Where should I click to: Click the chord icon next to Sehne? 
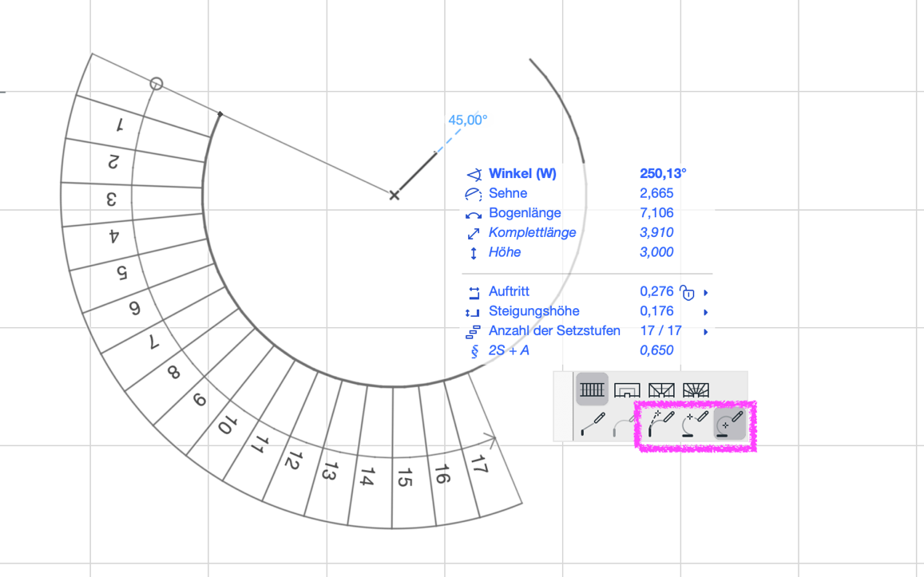pyautogui.click(x=474, y=194)
